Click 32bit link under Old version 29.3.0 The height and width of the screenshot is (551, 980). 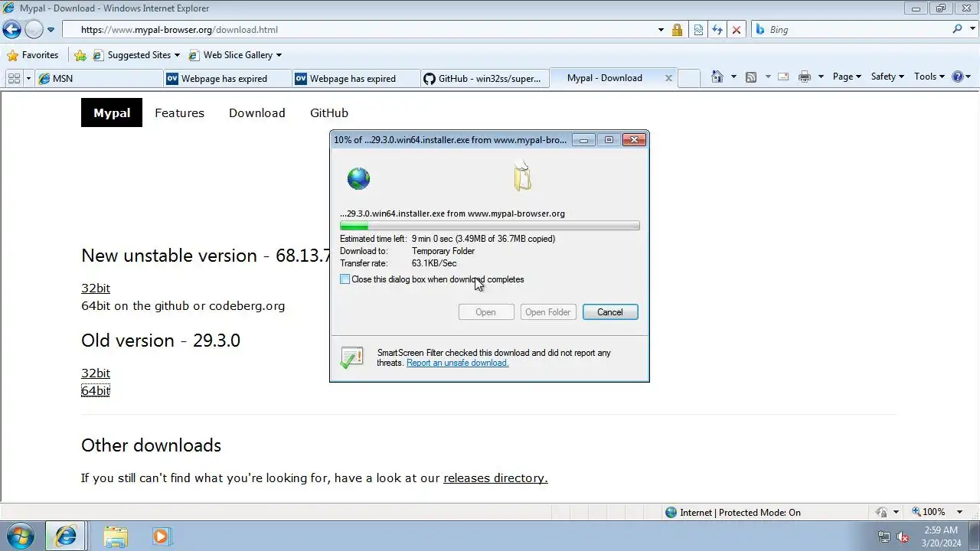coord(96,373)
